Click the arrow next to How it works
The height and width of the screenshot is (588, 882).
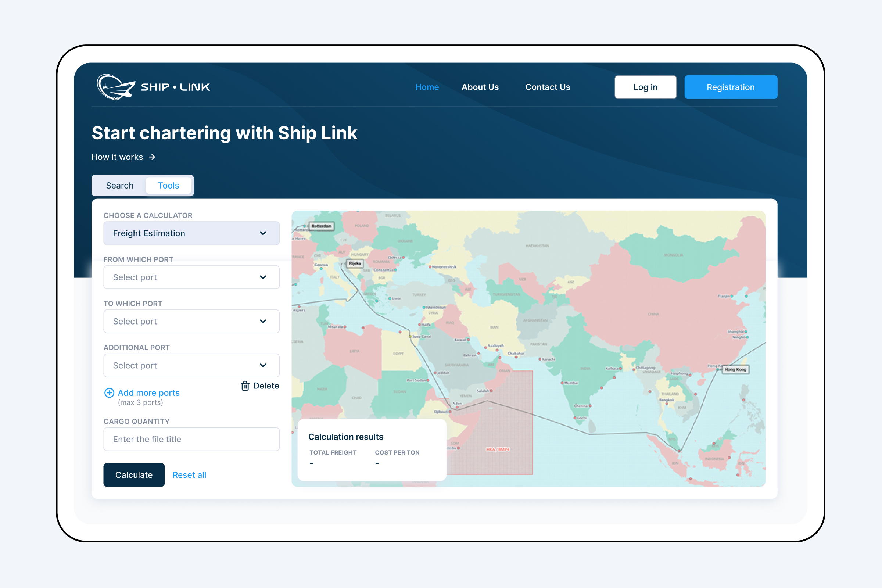152,157
